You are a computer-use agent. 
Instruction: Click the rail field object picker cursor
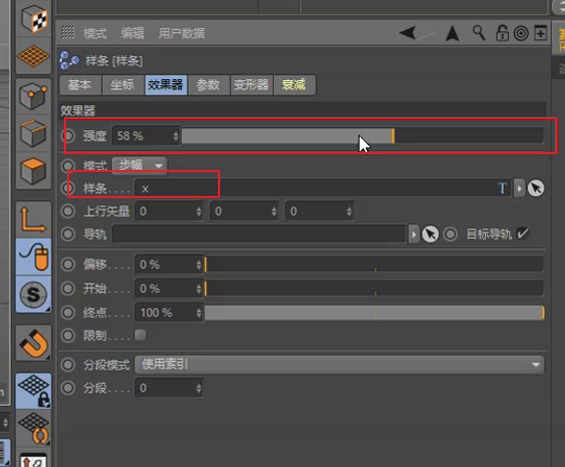[430, 235]
